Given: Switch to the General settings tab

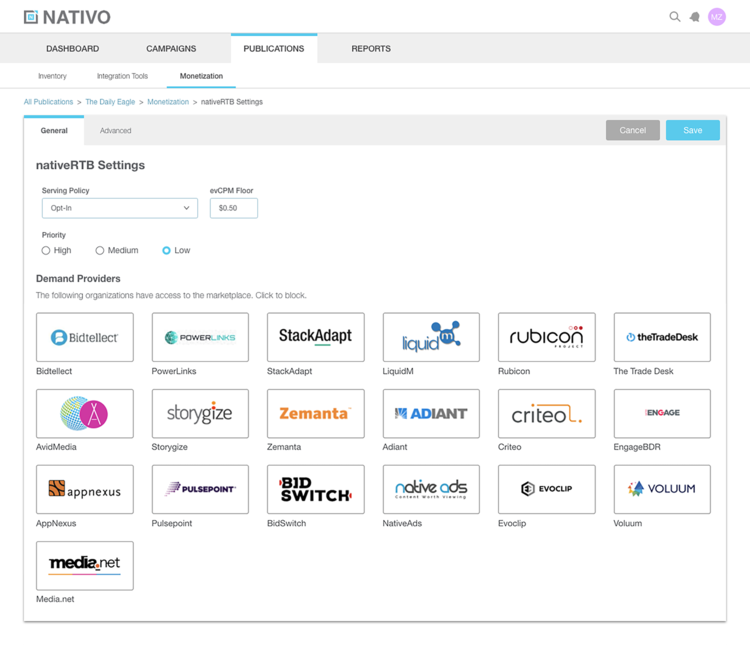Looking at the screenshot, I should (x=54, y=130).
